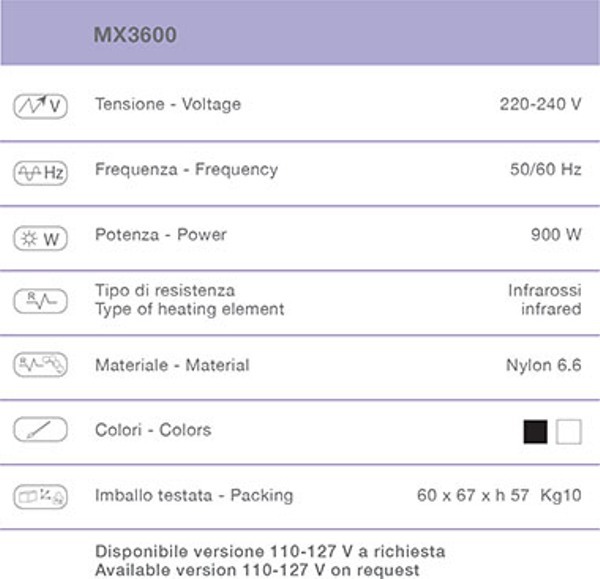
Task: Select the white color swatch
Action: [569, 431]
